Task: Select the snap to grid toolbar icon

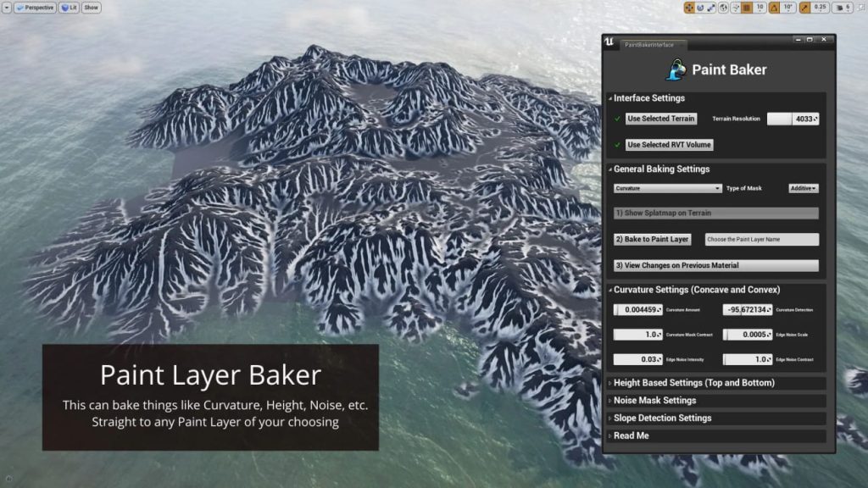Action: pyautogui.click(x=745, y=7)
